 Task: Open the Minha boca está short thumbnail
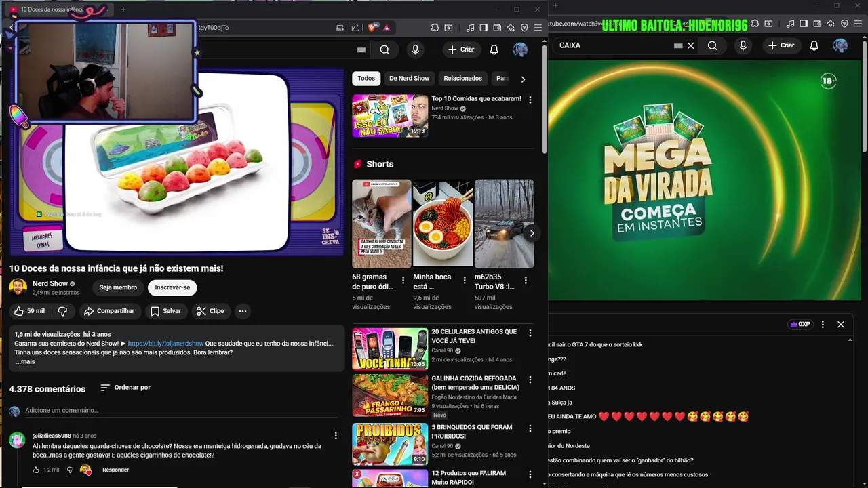point(443,224)
